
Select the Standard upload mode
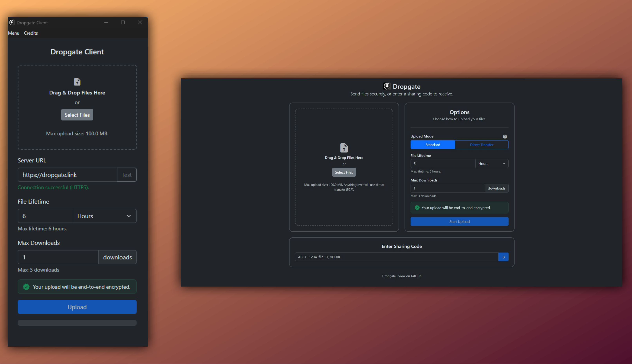pyautogui.click(x=433, y=145)
